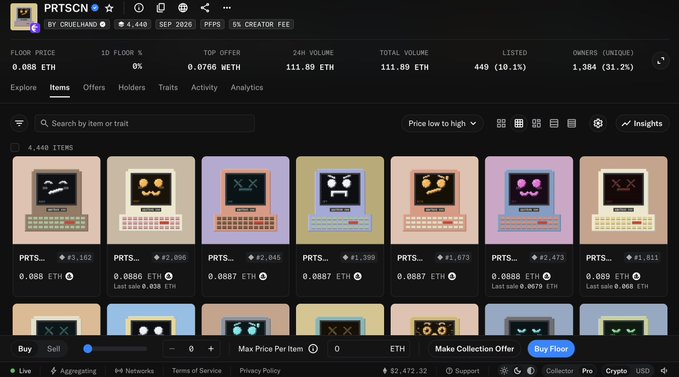Switch to the compact grid view
The width and height of the screenshot is (679, 377).
(x=519, y=123)
